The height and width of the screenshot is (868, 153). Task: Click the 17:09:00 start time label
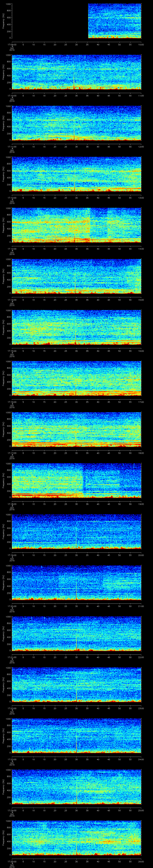12,44
